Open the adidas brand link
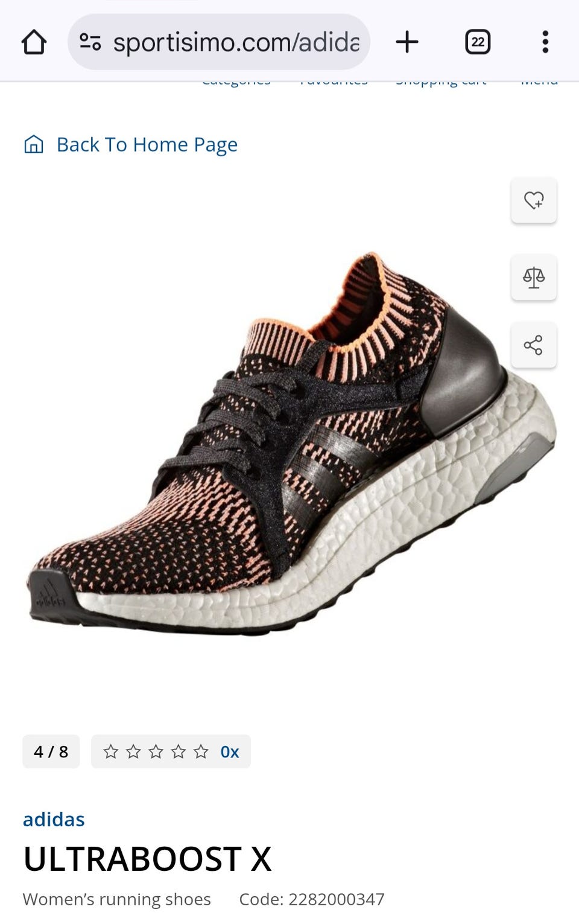The height and width of the screenshot is (924, 579). point(54,820)
